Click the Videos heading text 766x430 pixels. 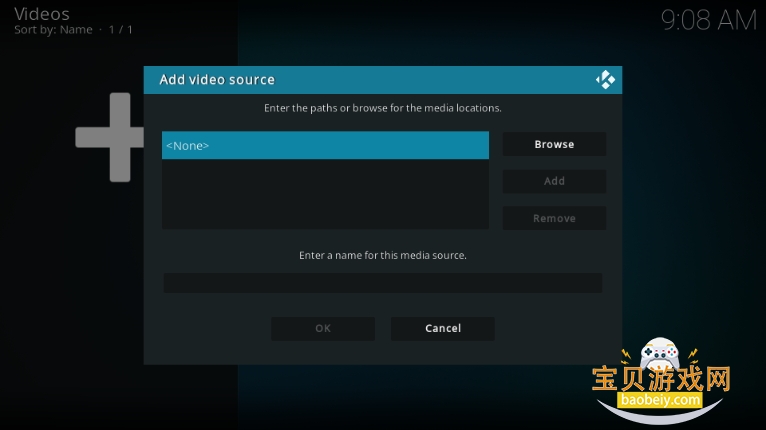point(42,14)
